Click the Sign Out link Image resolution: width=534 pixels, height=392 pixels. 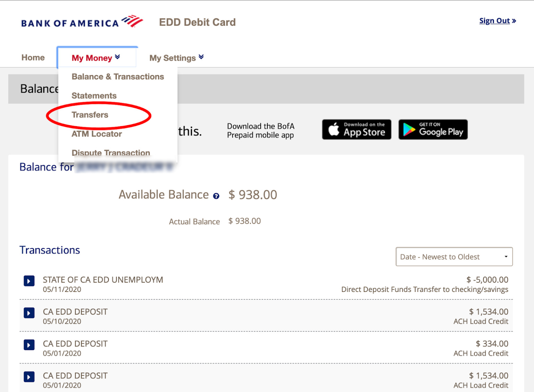pyautogui.click(x=495, y=21)
